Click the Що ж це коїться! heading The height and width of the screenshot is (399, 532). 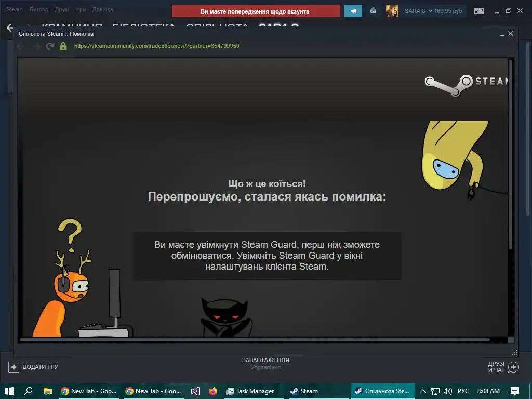click(267, 184)
